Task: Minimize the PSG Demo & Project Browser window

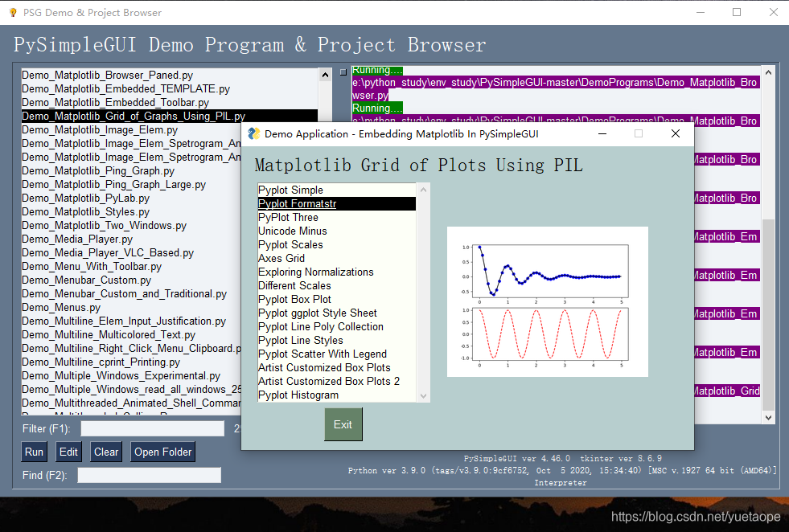Action: tap(701, 12)
